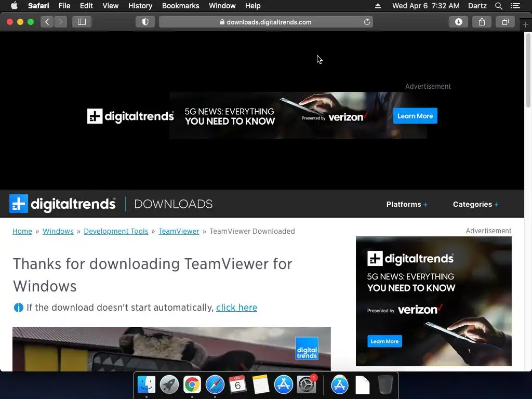The width and height of the screenshot is (532, 399).
Task: Open Spotlight search in menu bar
Action: 498,6
